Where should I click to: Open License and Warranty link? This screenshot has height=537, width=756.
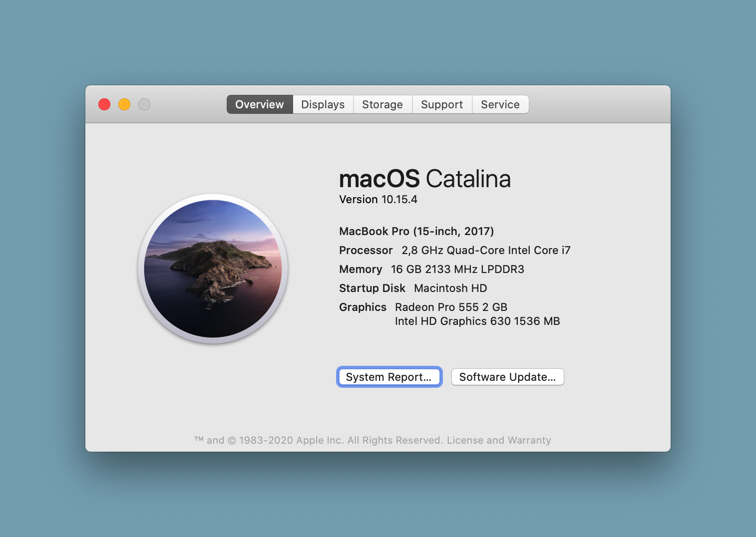point(499,440)
